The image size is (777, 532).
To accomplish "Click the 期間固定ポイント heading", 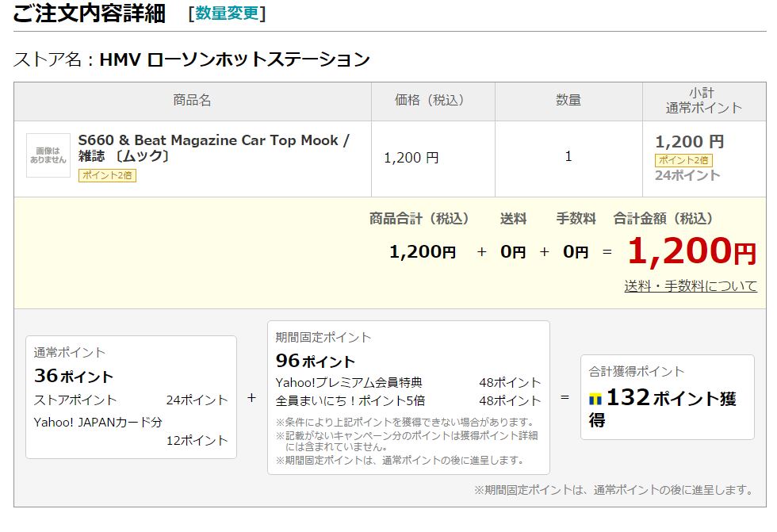I will [323, 338].
